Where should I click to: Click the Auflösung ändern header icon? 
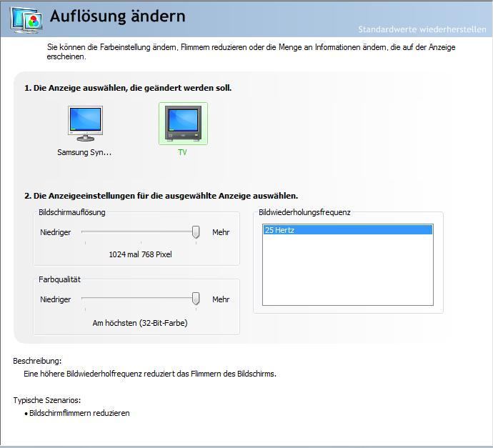click(x=26, y=19)
